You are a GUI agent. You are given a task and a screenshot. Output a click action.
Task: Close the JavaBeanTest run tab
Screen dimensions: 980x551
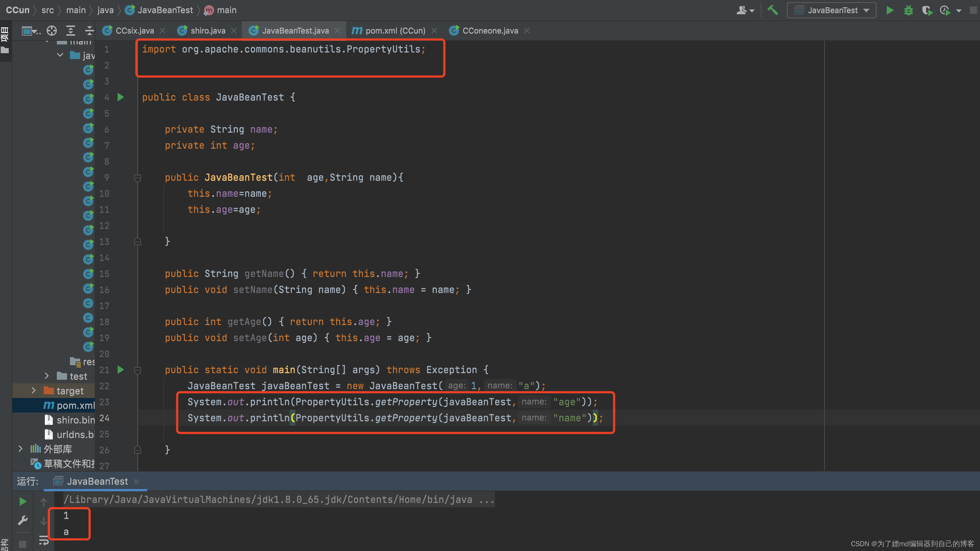tap(136, 482)
